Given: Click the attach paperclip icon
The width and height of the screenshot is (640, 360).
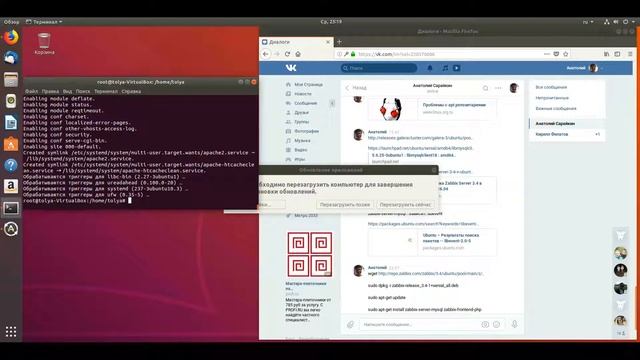Looking at the screenshot, I should (x=350, y=324).
